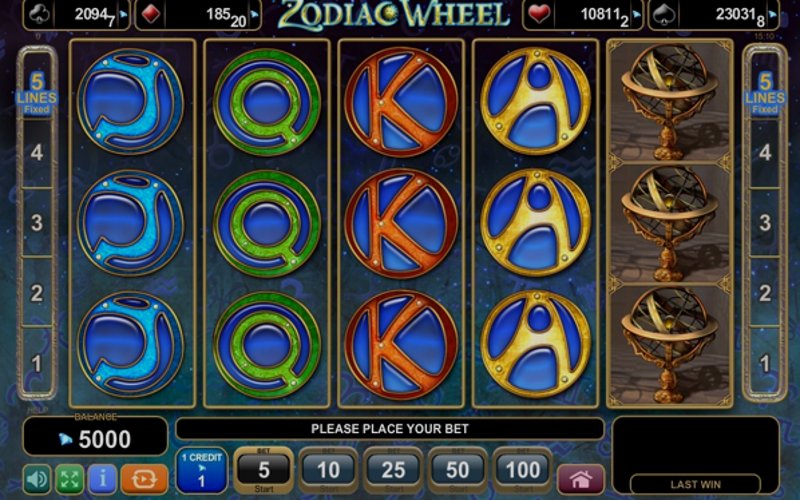Mute the game sound speaker icon
Image resolution: width=800 pixels, height=500 pixels.
(37, 479)
